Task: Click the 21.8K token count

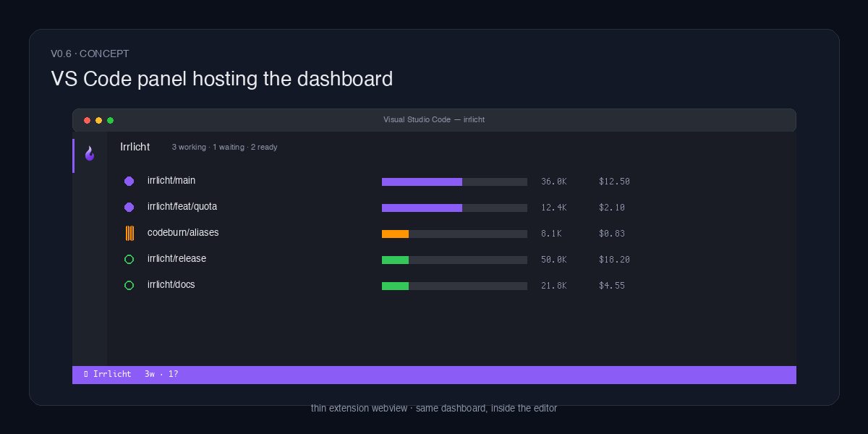Action: [554, 286]
